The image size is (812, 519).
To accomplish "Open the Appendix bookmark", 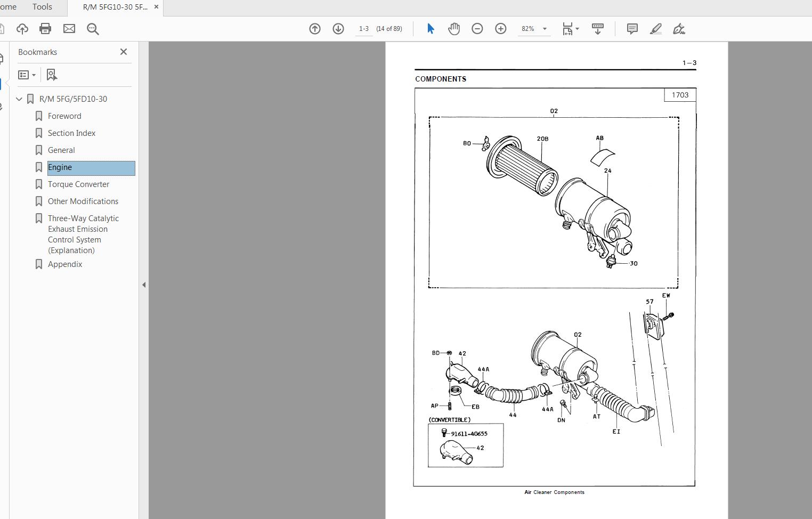I will (65, 264).
